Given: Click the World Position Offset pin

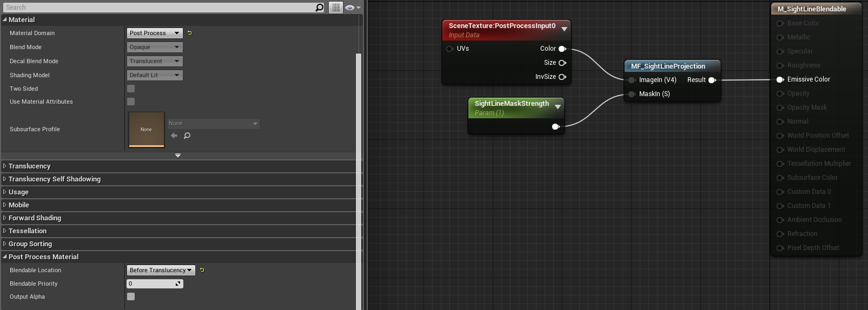Looking at the screenshot, I should click(780, 136).
